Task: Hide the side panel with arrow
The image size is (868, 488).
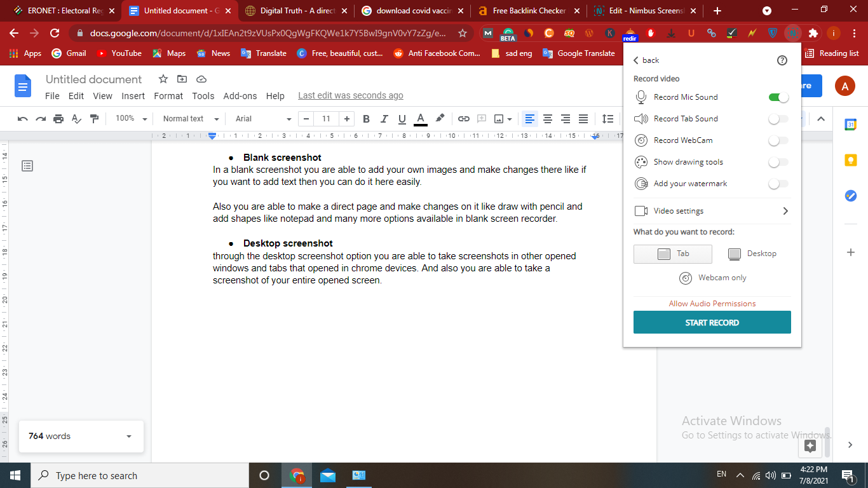Action: click(851, 445)
